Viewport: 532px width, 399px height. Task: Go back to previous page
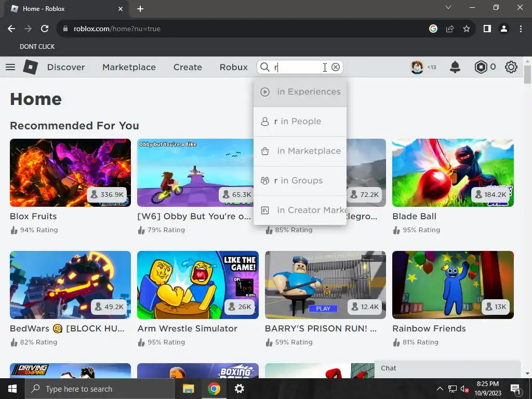[11, 29]
